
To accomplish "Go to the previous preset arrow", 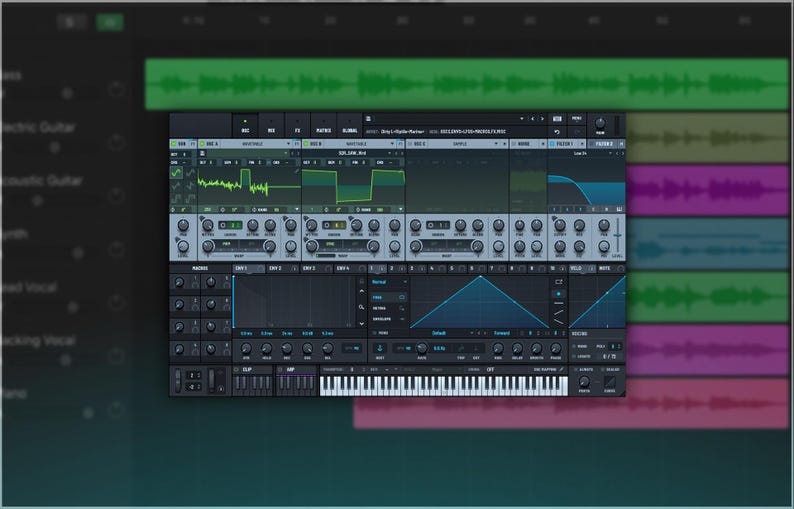I will [532, 119].
